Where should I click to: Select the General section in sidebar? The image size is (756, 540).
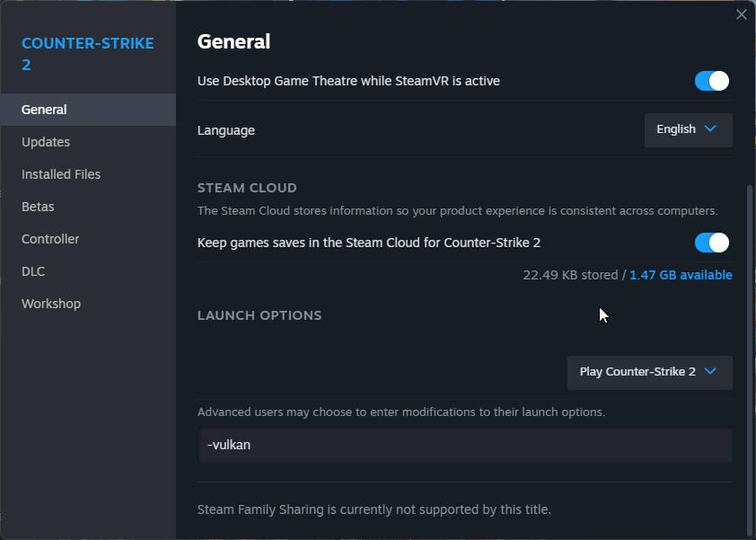[45, 110]
